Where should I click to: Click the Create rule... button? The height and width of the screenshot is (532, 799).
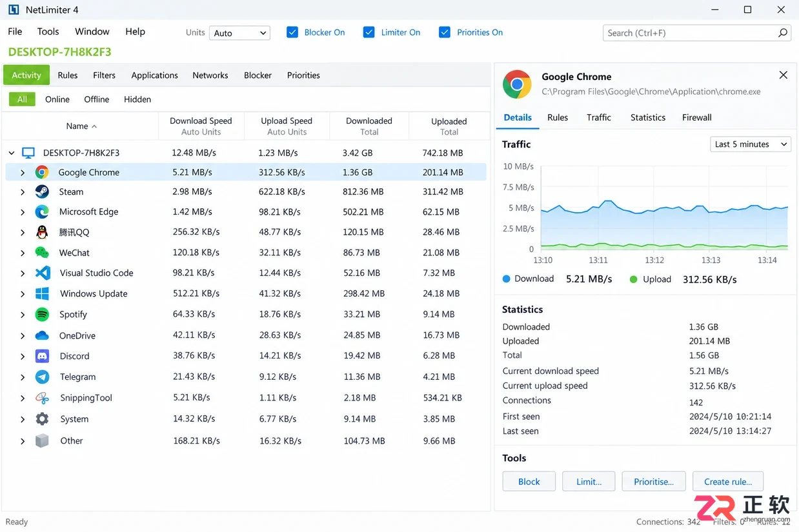(x=728, y=482)
